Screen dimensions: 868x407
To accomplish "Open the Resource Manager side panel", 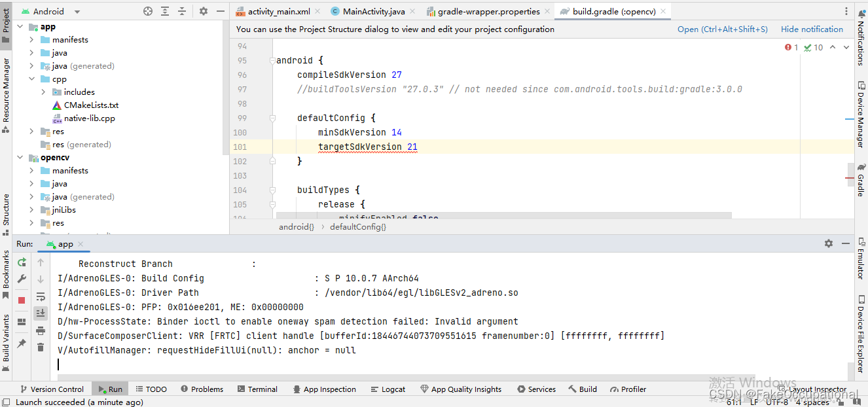I will tap(6, 95).
